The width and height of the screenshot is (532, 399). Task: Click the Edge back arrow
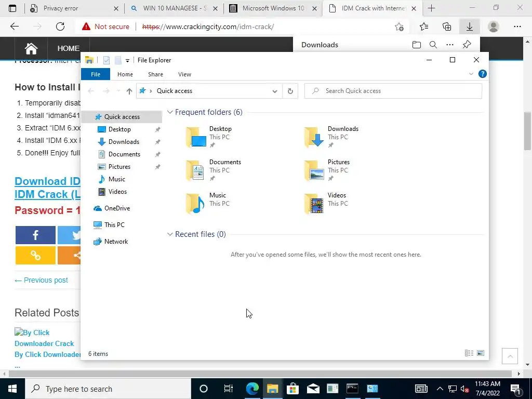14,26
